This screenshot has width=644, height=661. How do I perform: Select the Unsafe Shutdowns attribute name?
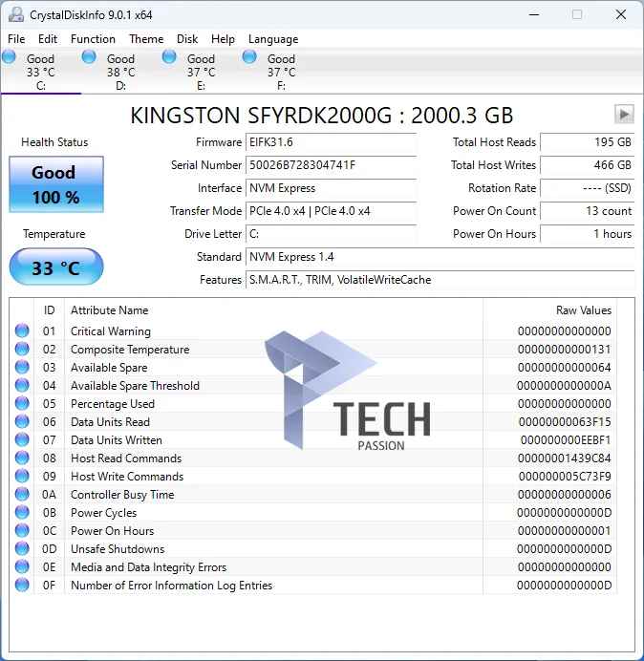(118, 549)
